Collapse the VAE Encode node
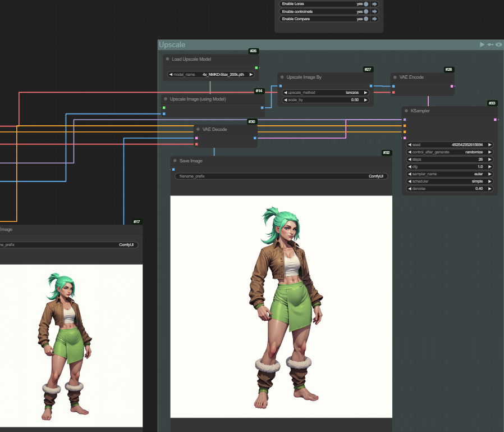The width and height of the screenshot is (504, 432). click(x=395, y=77)
